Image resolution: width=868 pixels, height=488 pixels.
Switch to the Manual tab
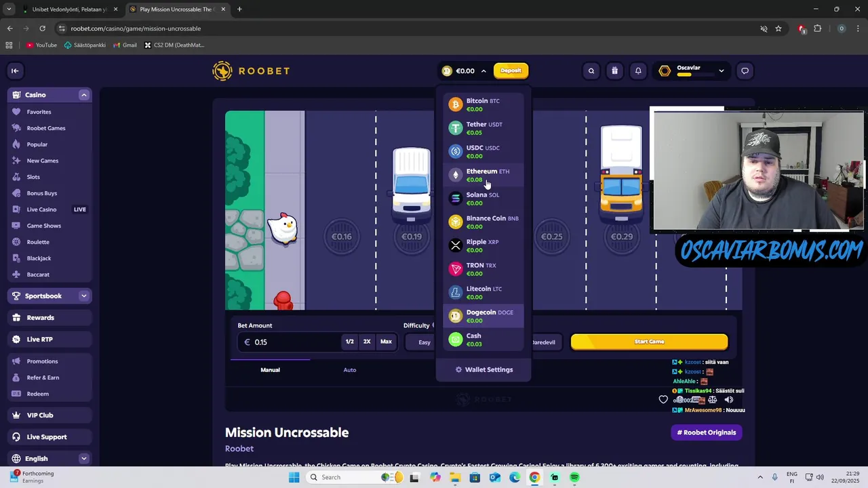pos(270,369)
